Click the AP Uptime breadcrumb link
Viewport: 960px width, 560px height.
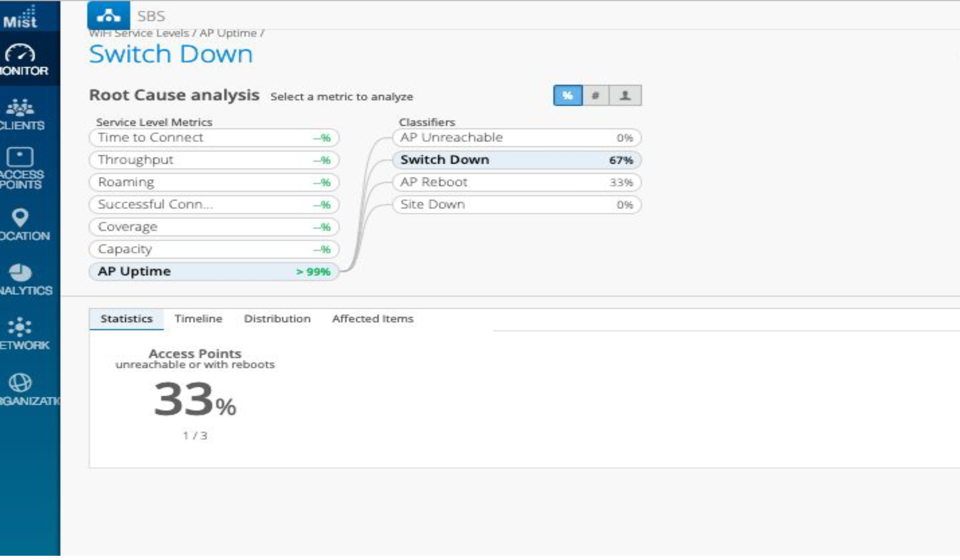228,33
